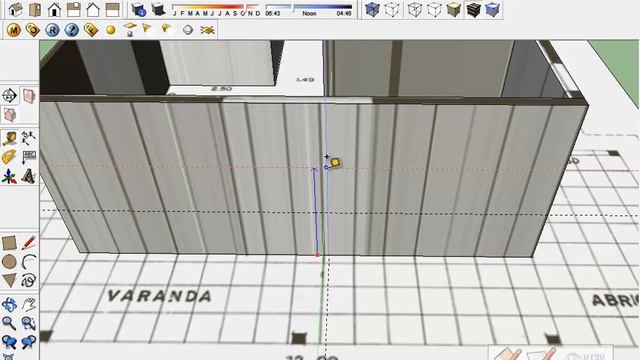640x360 pixels.
Task: Click the gold E tag plugin icon
Action: 91,30
